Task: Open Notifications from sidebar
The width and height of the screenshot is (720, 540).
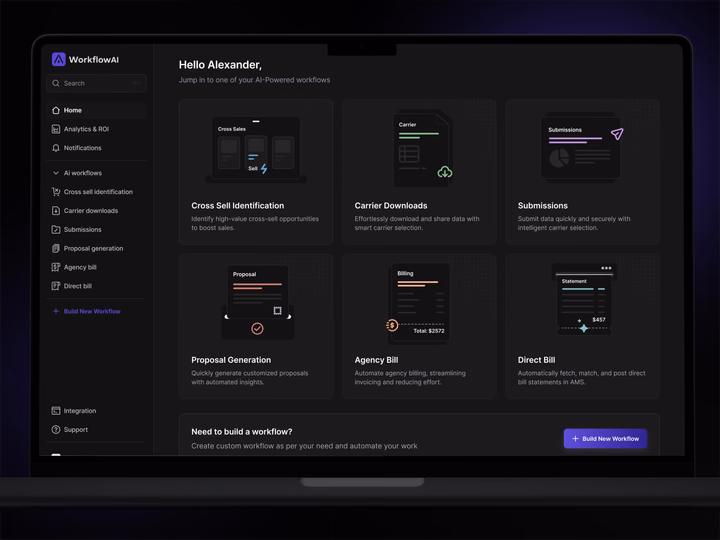Action: pyautogui.click(x=96, y=148)
